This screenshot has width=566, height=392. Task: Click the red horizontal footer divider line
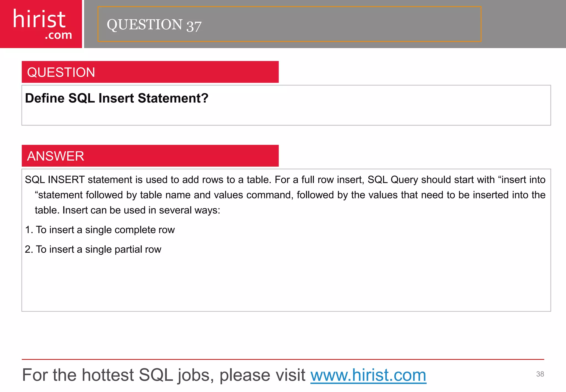point(283,359)
